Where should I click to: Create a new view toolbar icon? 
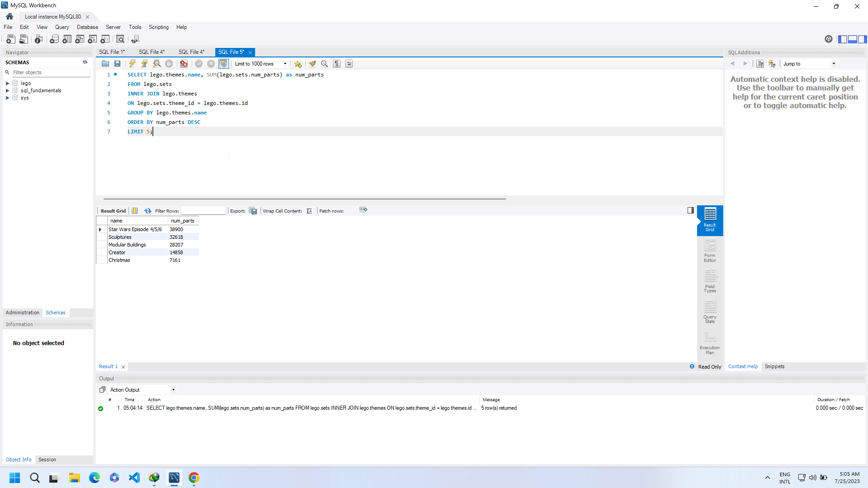[80, 39]
